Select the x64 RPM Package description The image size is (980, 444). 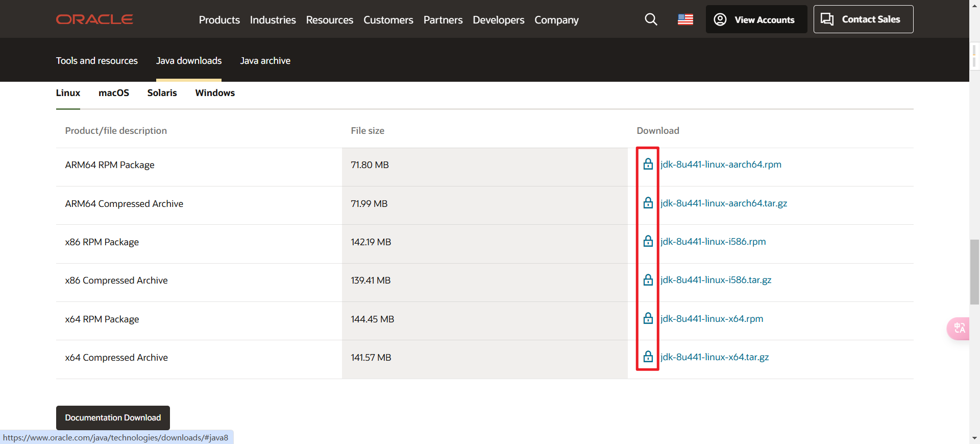pyautogui.click(x=102, y=319)
